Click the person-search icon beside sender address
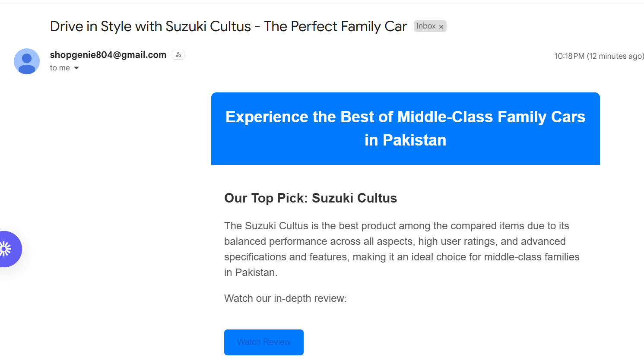 pyautogui.click(x=178, y=55)
